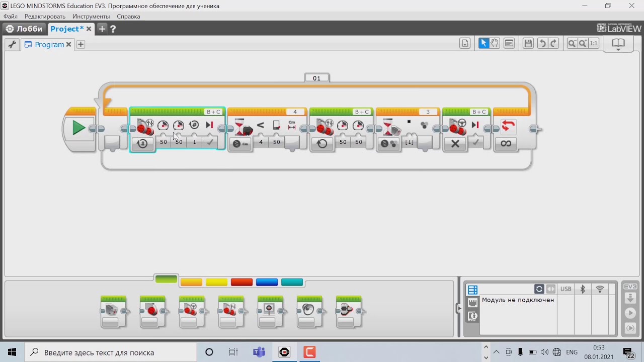Viewport: 644px width, 362px height.
Task: Open ultrasonic Wait block mode selector
Action: [x=241, y=143]
